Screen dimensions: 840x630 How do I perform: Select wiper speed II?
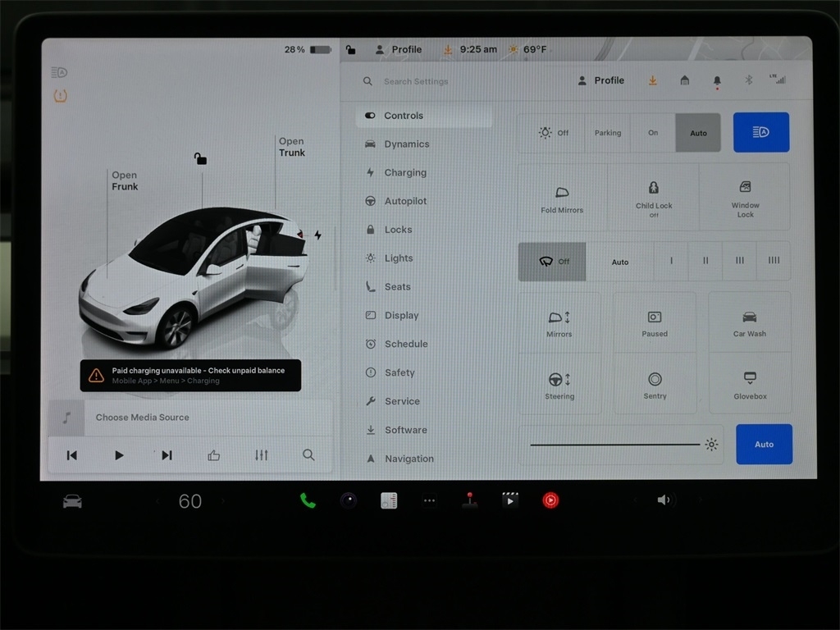coord(705,261)
